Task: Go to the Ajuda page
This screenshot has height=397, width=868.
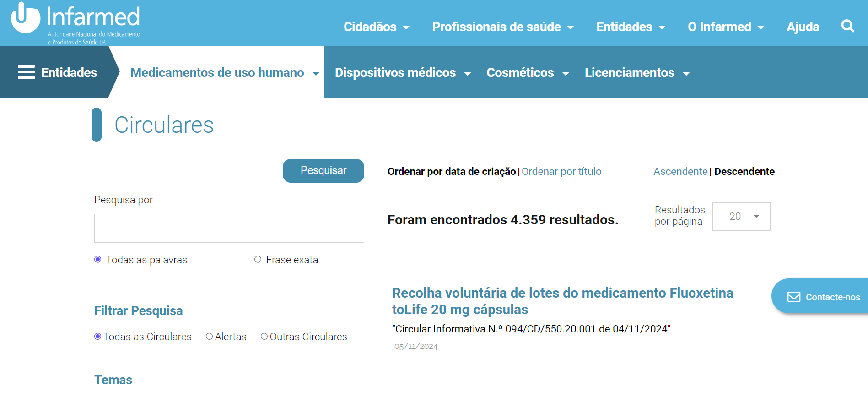Action: pos(803,27)
